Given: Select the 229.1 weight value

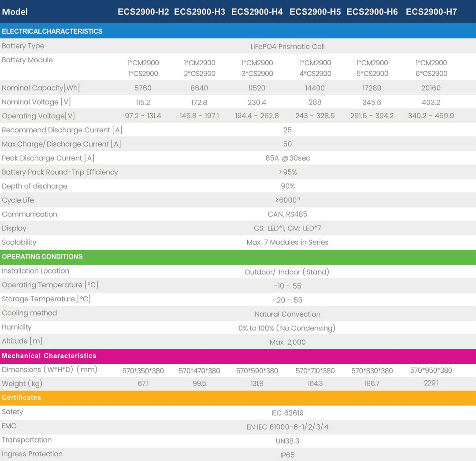Looking at the screenshot, I should [x=431, y=383].
